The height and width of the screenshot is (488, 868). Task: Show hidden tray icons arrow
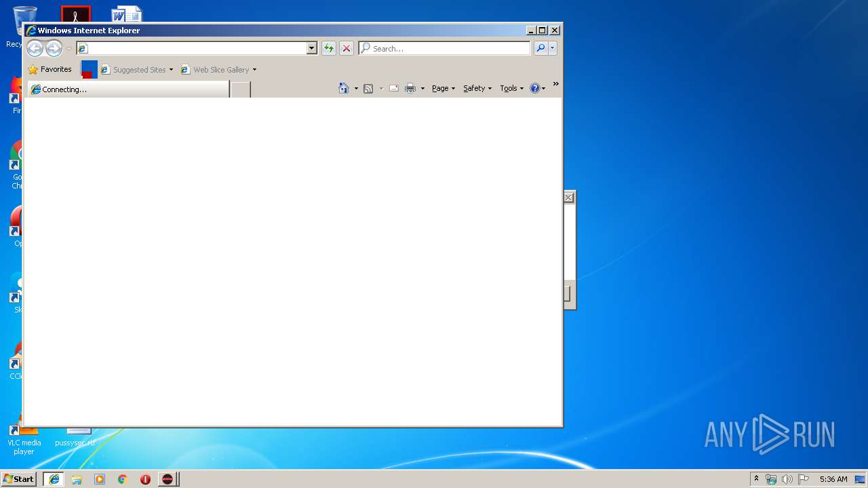pyautogui.click(x=757, y=479)
